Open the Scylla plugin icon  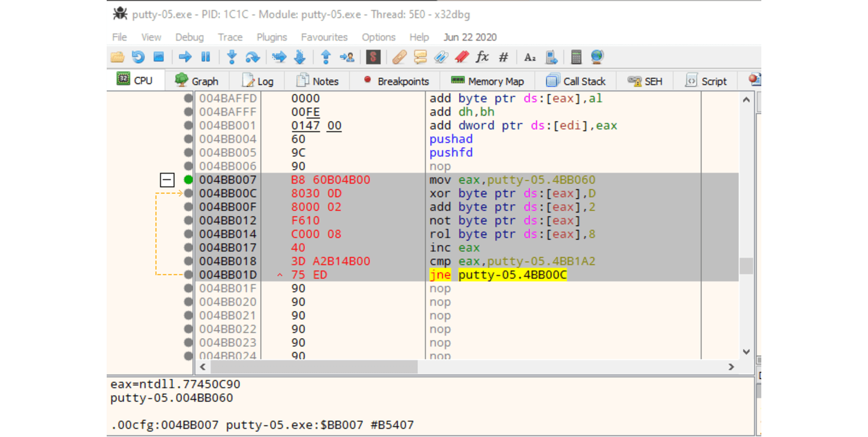pyautogui.click(x=373, y=57)
